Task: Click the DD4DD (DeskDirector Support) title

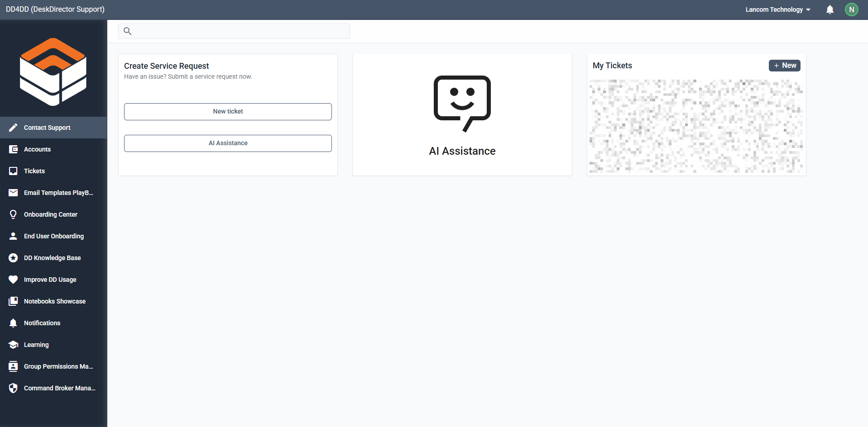Action: (x=55, y=9)
